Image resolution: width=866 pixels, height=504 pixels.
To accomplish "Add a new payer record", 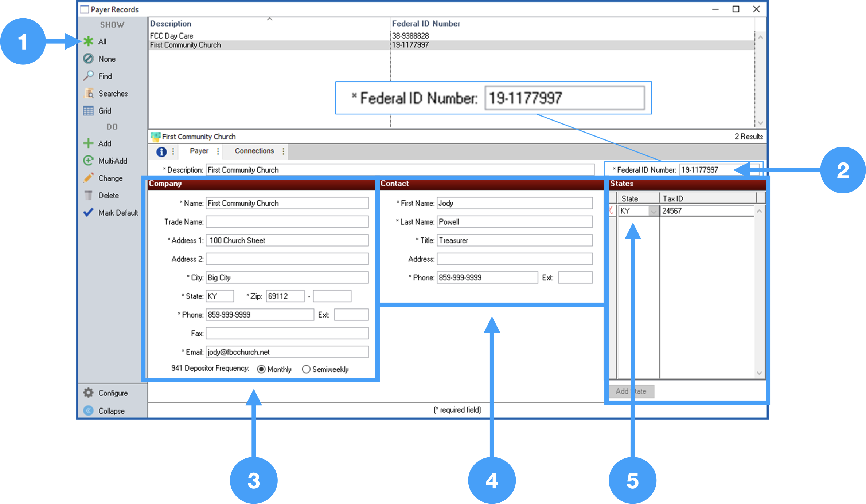I will pos(89,143).
